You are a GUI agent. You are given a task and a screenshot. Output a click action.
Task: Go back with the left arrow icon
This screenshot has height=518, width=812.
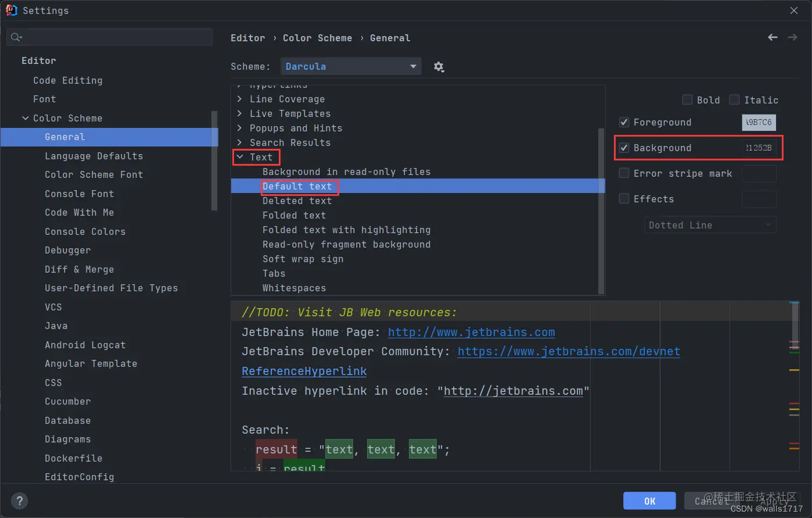(773, 37)
